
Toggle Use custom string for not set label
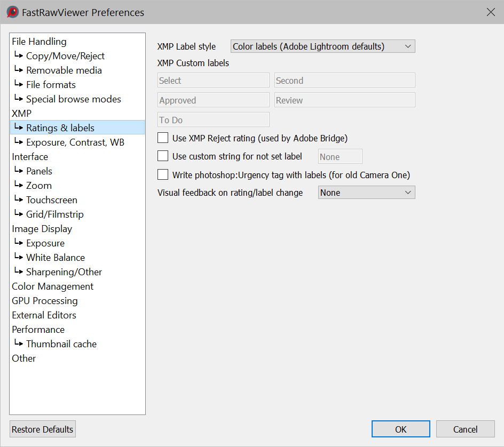[163, 156]
